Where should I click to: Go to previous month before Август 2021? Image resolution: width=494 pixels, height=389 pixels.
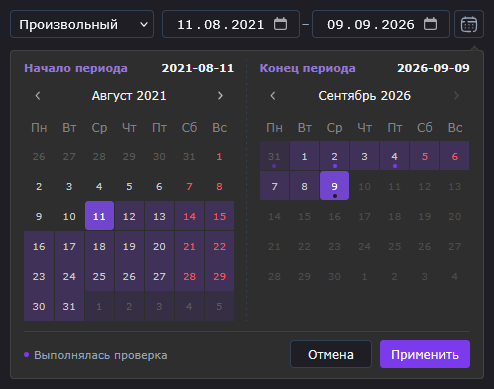(38, 96)
